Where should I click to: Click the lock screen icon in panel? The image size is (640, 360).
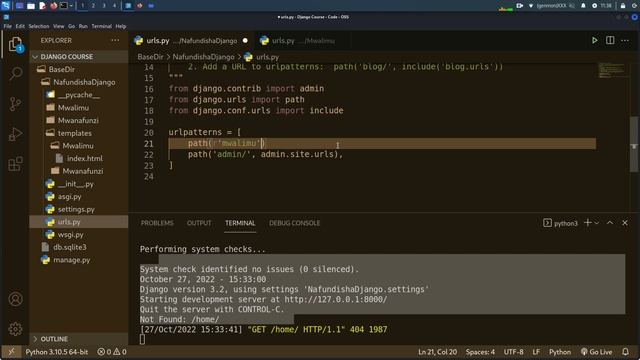pyautogui.click(x=623, y=6)
